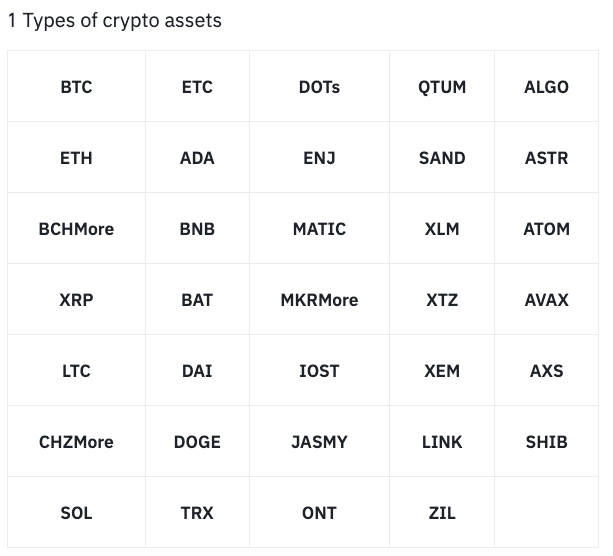Click the ALGO asset cell
Image resolution: width=613 pixels, height=556 pixels.
pos(546,87)
